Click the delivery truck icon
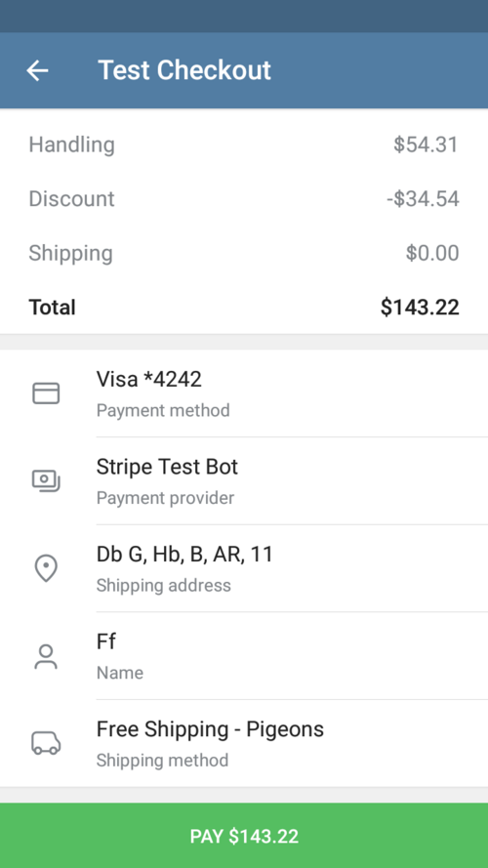488x868 pixels. coord(46,743)
